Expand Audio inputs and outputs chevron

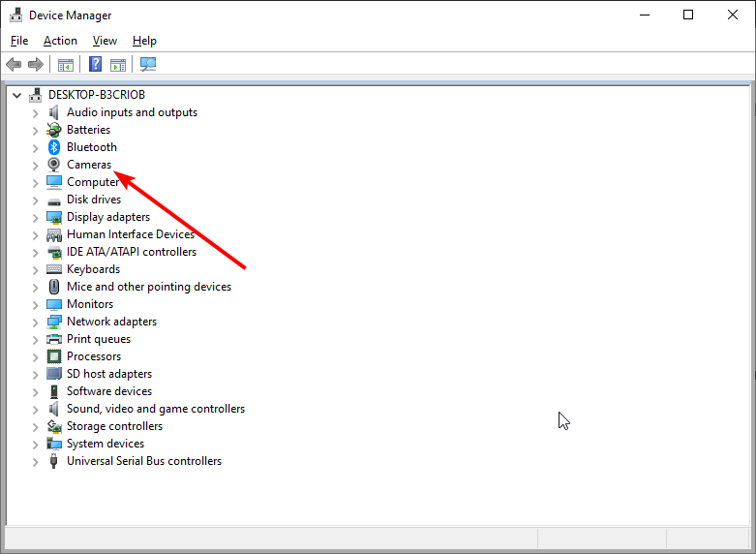click(35, 113)
